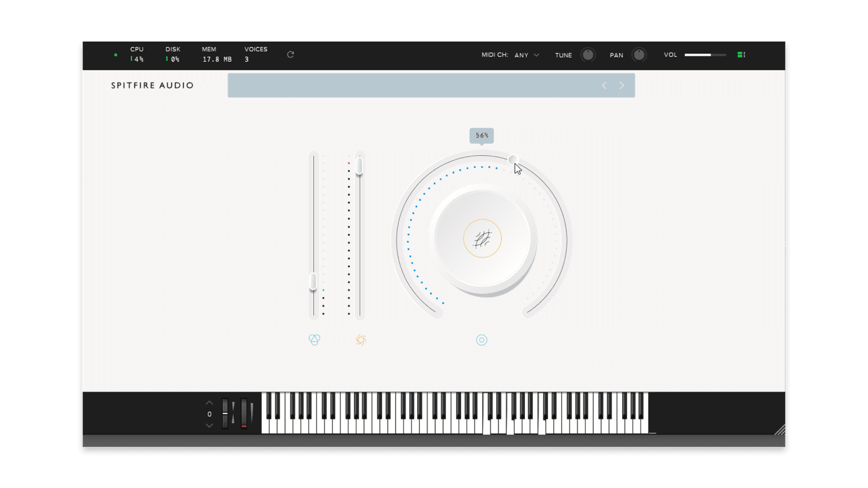The image size is (868, 488).
Task: Click the orange swirl dynamics icon
Action: tap(360, 340)
